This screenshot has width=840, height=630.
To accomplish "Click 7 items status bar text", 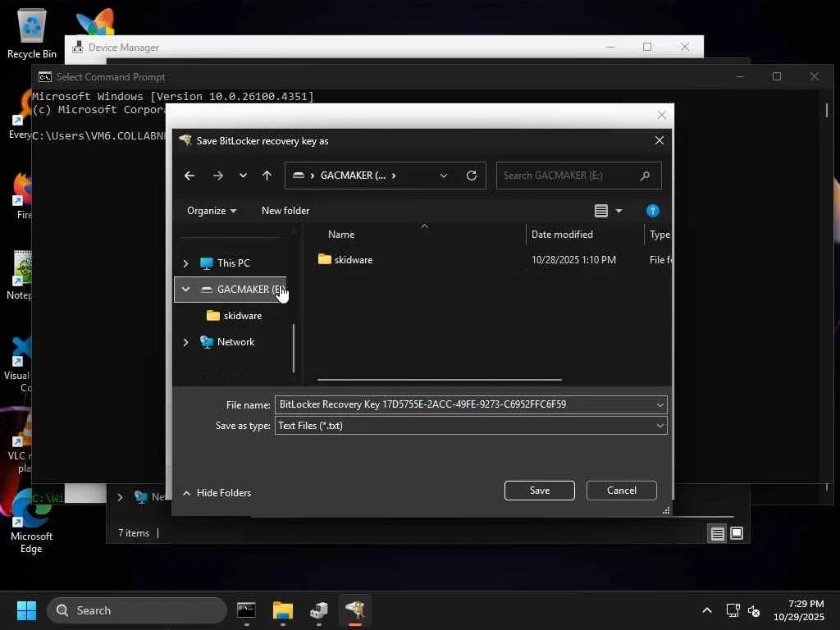I will [x=134, y=533].
